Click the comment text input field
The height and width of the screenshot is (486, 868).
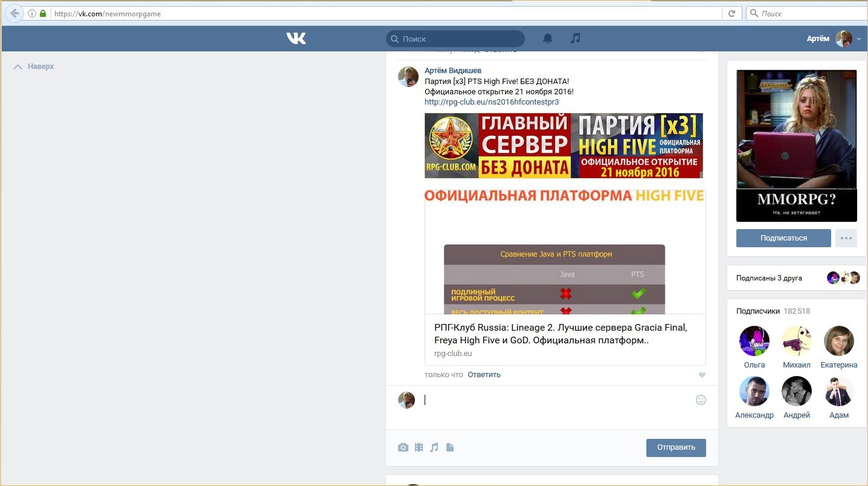[x=556, y=400]
